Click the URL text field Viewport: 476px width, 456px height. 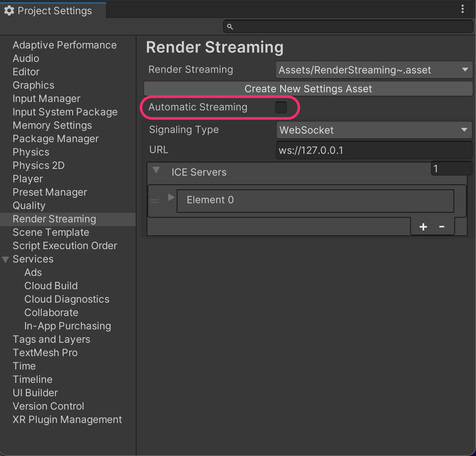374,150
